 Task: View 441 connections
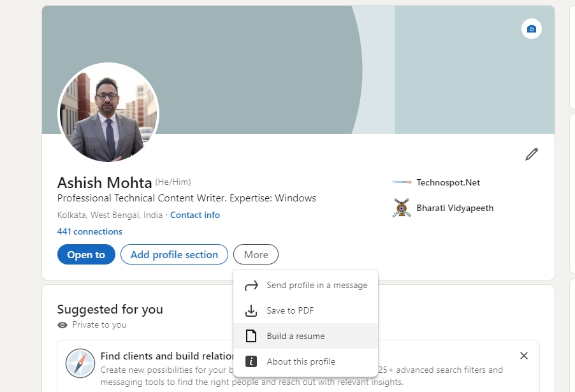pos(90,231)
